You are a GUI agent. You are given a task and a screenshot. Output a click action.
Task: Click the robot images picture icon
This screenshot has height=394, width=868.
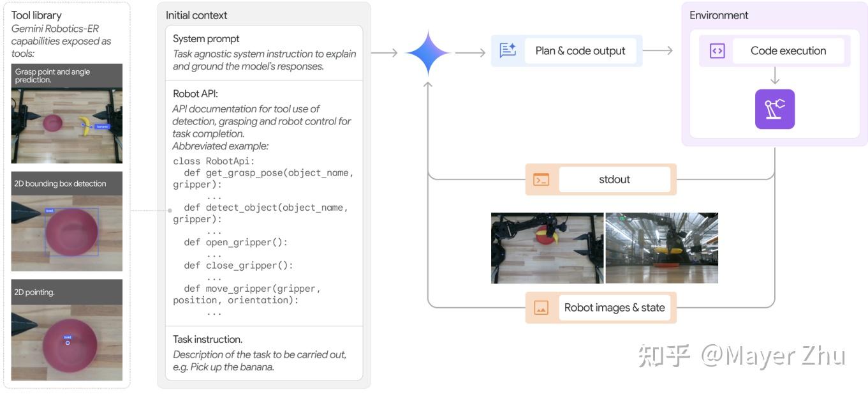pyautogui.click(x=541, y=308)
